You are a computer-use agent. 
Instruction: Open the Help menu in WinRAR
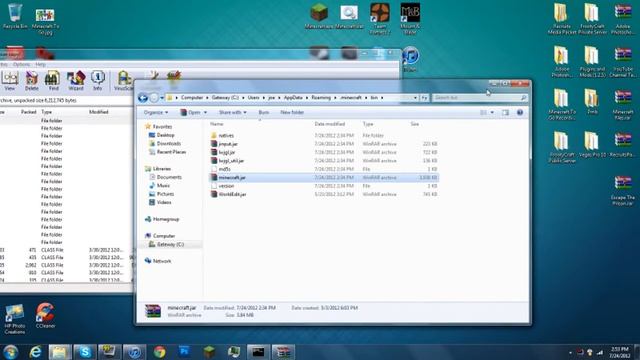40,64
